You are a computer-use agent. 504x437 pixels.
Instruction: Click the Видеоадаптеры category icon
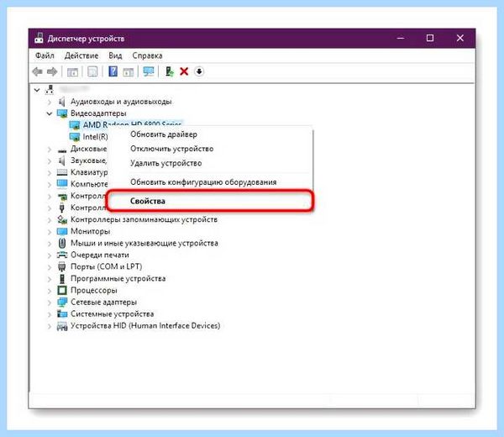62,113
